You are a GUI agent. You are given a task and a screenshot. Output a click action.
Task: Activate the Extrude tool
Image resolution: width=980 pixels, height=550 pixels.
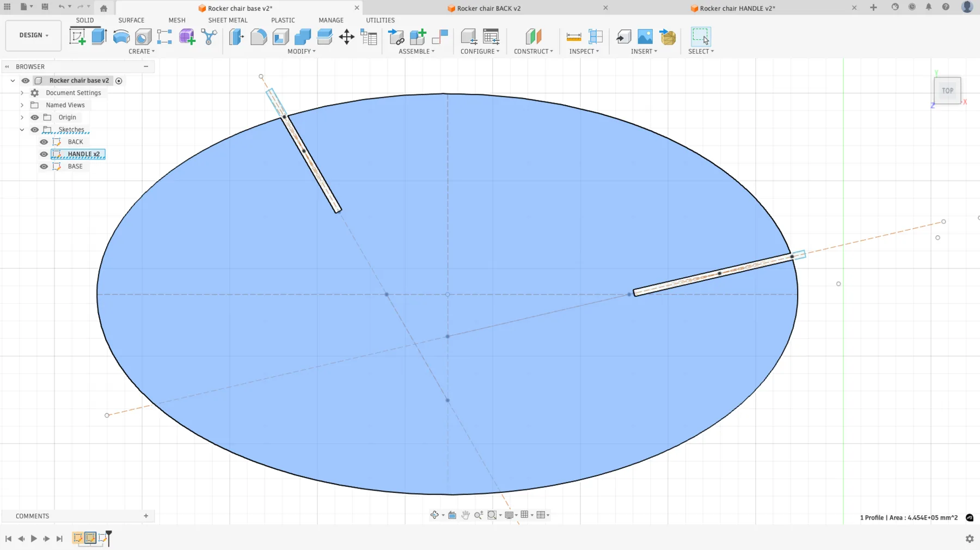[99, 36]
